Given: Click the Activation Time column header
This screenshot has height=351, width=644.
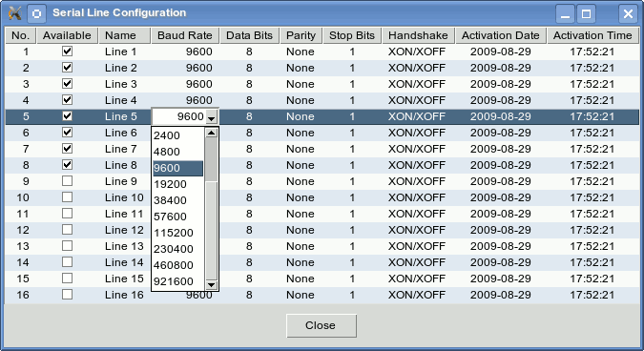Looking at the screenshot, I should [x=592, y=35].
